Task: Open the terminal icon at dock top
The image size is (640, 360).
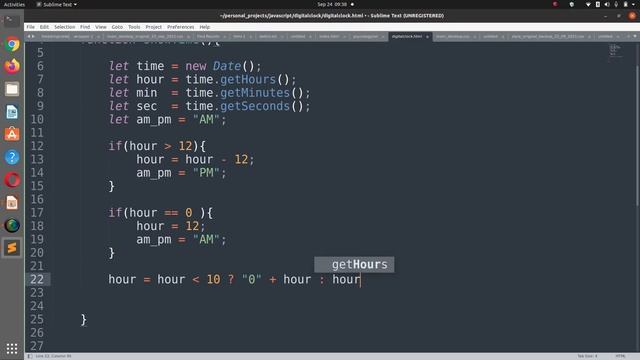Action: tap(12, 21)
